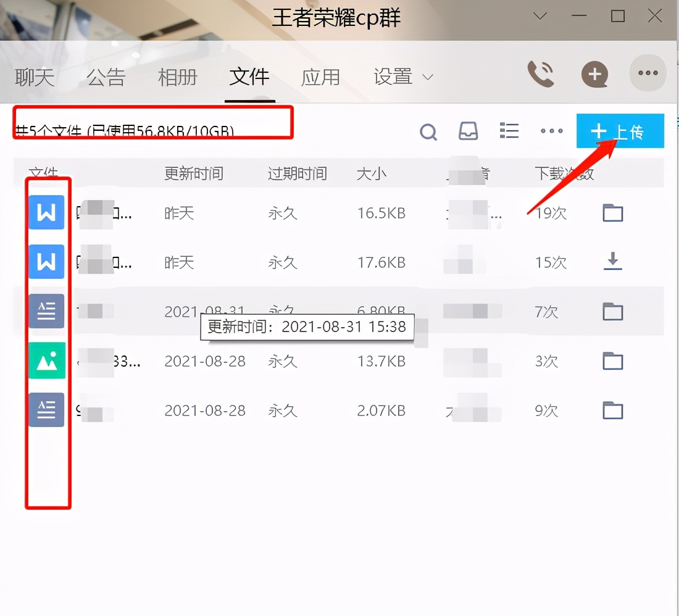Open the three-dot more options beside list view

[x=551, y=131]
